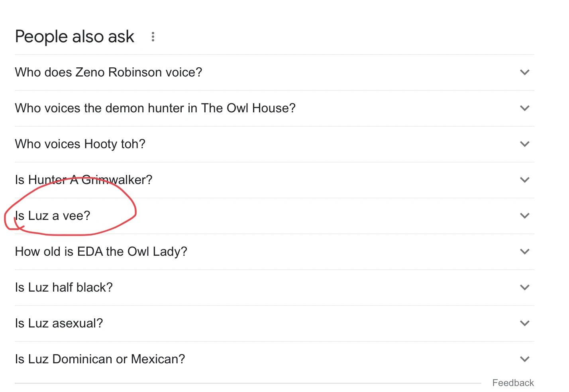
Task: Select the 'How old is EDA the Owl Lady?' text
Action: point(101,251)
